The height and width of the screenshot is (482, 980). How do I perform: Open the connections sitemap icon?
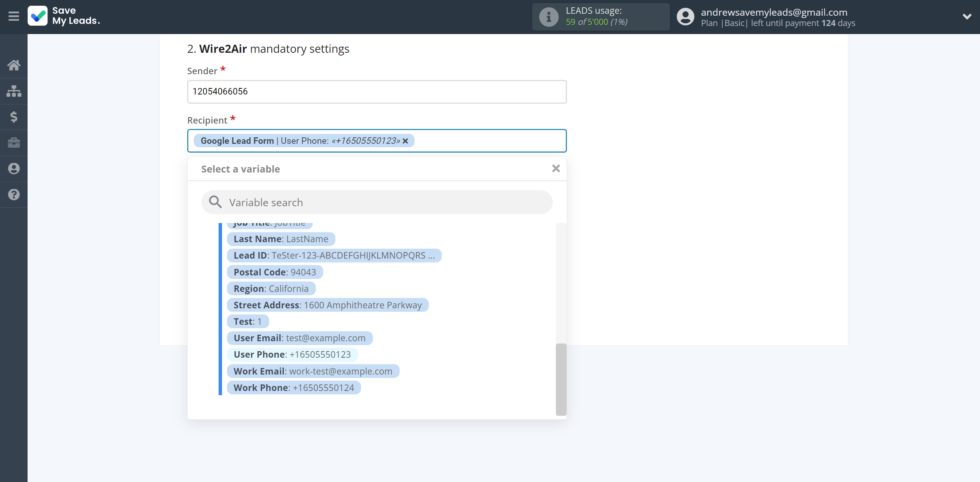coord(14,91)
